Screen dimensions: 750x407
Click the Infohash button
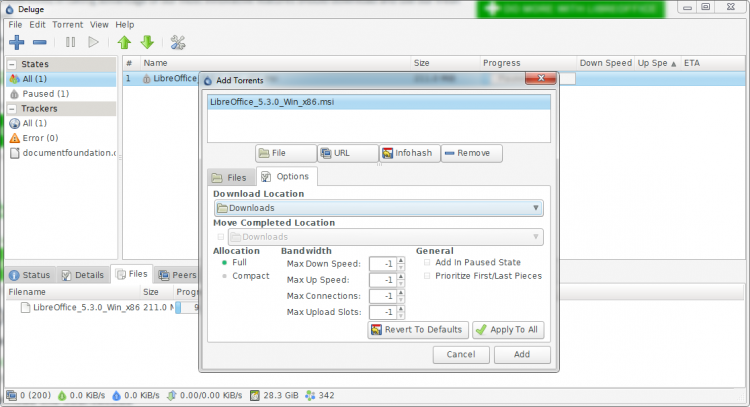[x=409, y=154]
